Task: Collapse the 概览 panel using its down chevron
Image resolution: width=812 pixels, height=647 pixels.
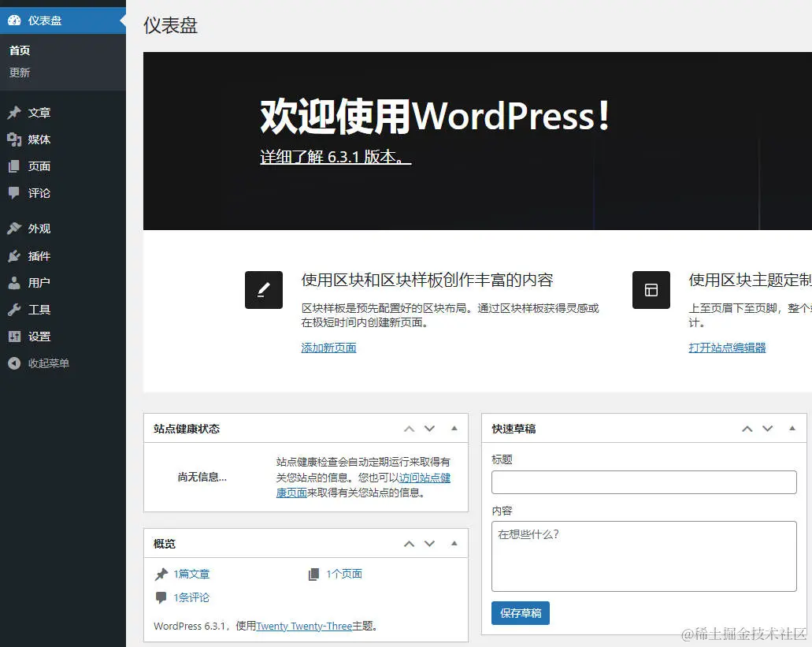Action: [429, 543]
